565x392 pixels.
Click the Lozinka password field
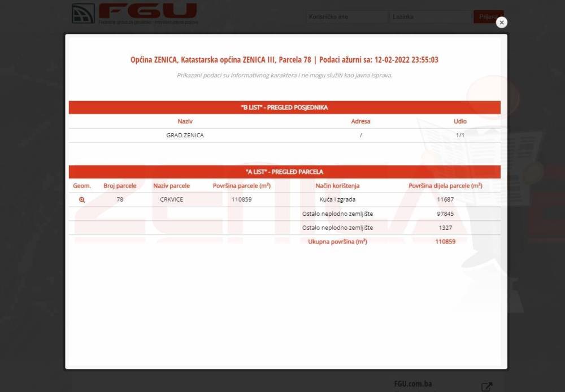(431, 17)
